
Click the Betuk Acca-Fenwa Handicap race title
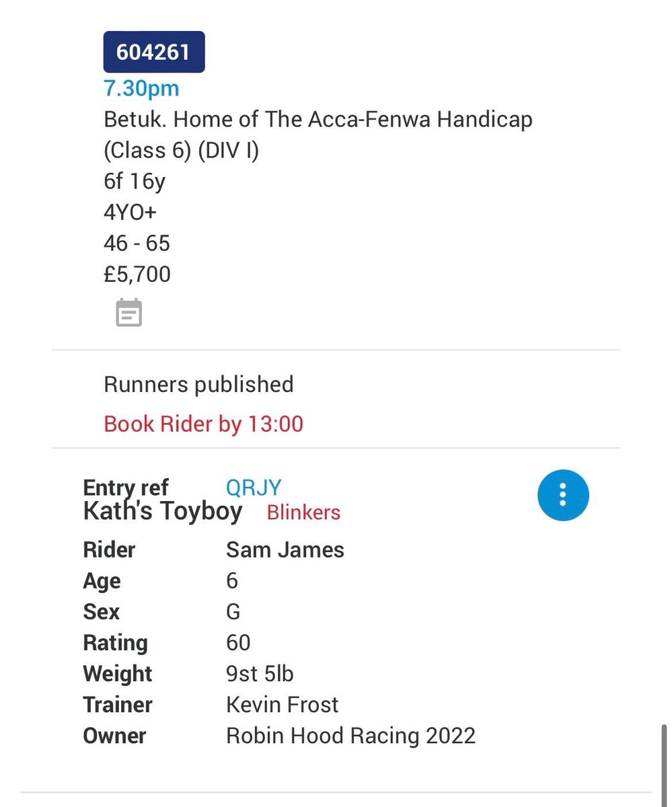[318, 135]
